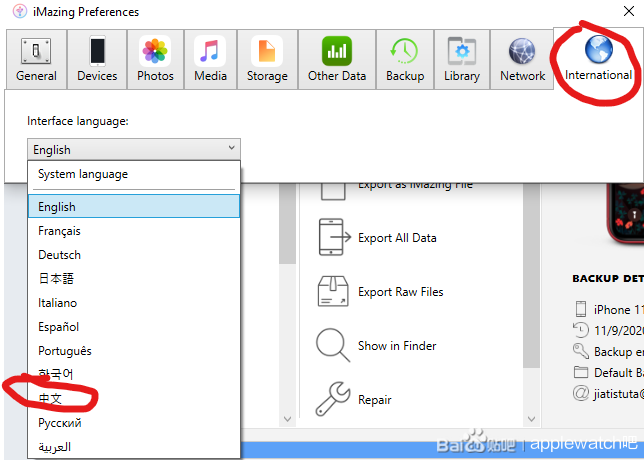Screen dimensions: 644x460
Task: Click Export Raw Files label
Action: click(x=400, y=292)
